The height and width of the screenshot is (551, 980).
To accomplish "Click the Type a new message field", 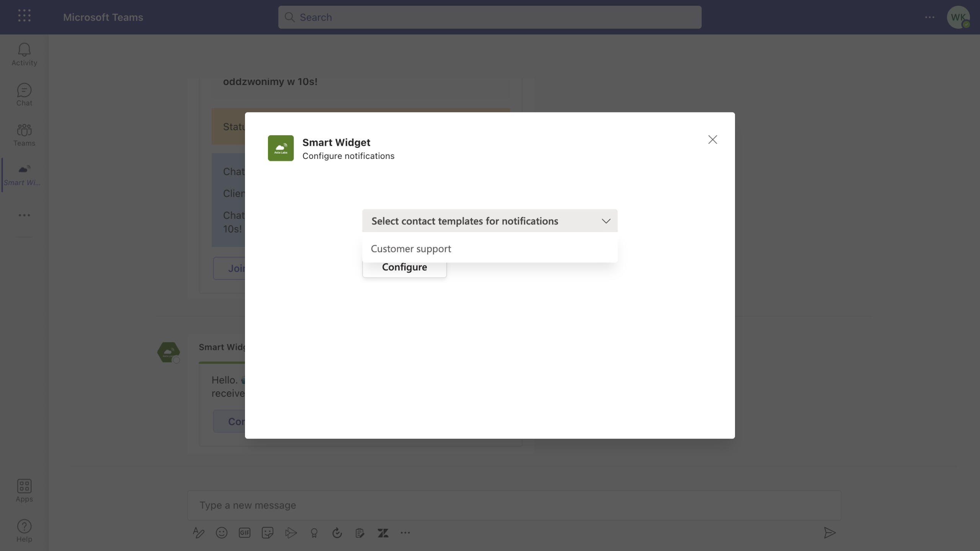I will pos(514,505).
